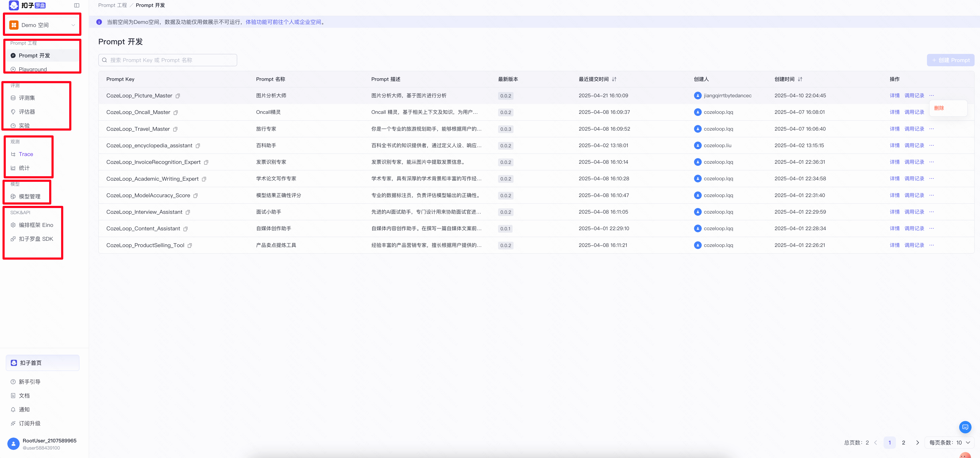
Task: Click the RootUser profile avatar
Action: [x=13, y=444]
